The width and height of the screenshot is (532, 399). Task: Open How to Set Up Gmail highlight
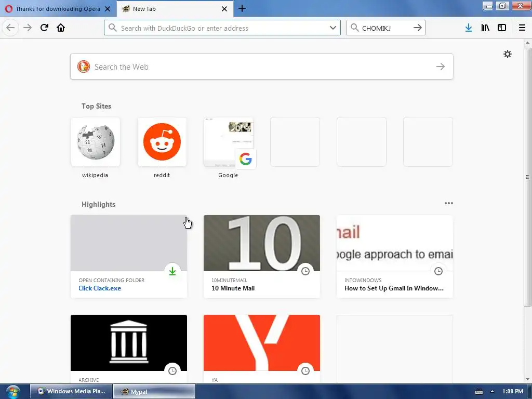click(x=395, y=257)
